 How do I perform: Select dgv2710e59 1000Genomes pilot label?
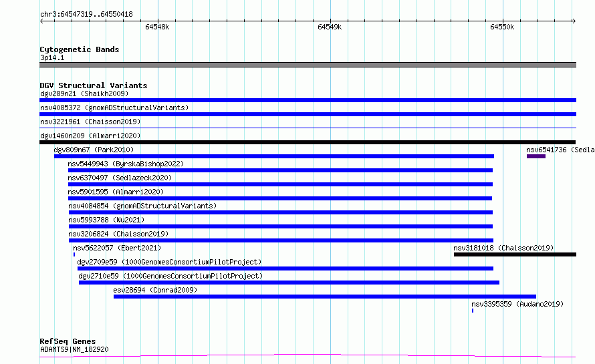pos(170,276)
